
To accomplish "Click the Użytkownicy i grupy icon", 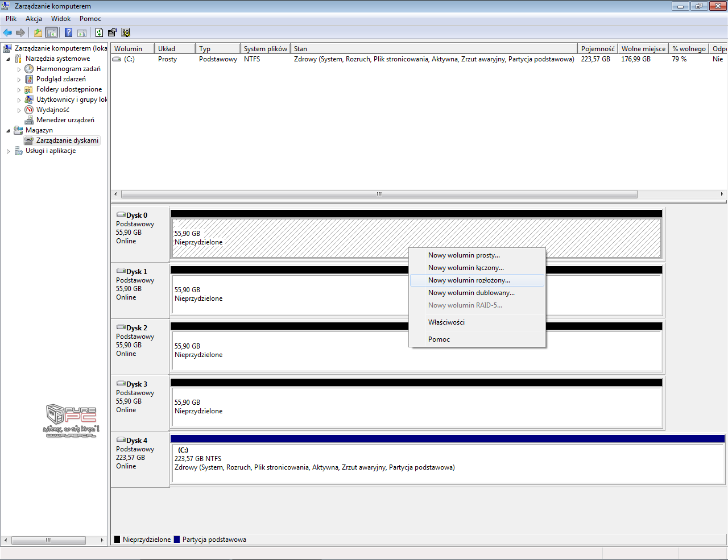I will click(29, 99).
